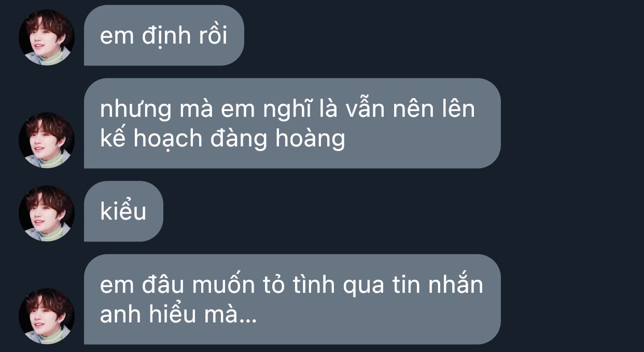The height and width of the screenshot is (352, 644).
Task: Click the "em đâu muốn tỏ tình" message bubble
Action: pyautogui.click(x=292, y=299)
